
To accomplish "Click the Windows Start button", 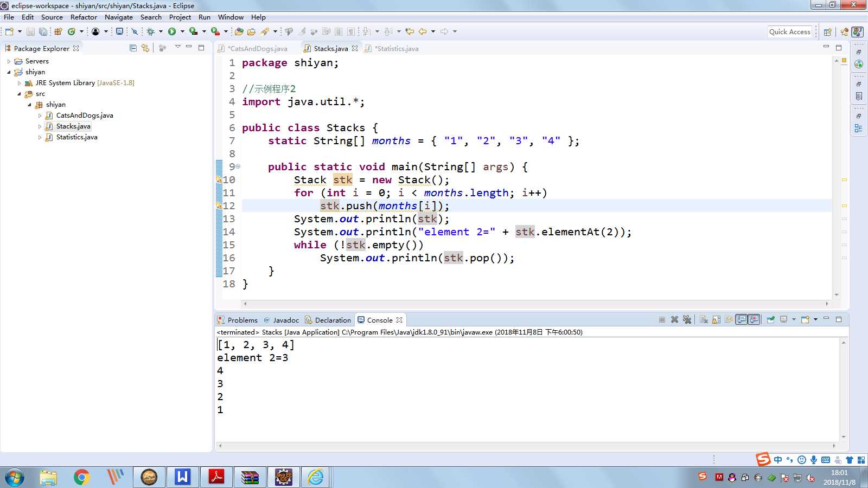I will point(15,477).
